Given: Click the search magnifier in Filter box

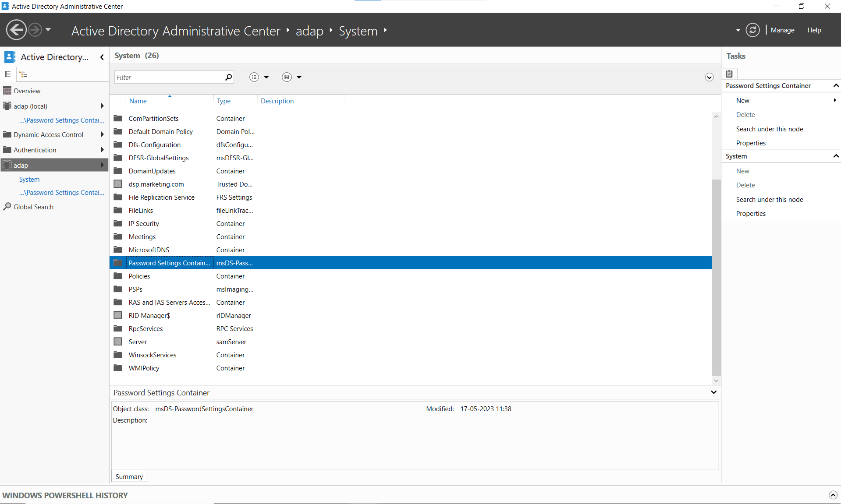Looking at the screenshot, I should coord(228,77).
